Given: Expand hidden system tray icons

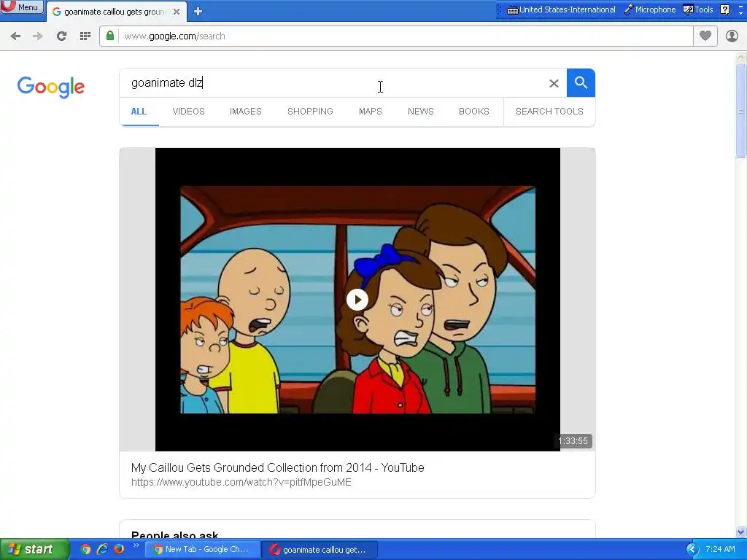Looking at the screenshot, I should (x=692, y=550).
